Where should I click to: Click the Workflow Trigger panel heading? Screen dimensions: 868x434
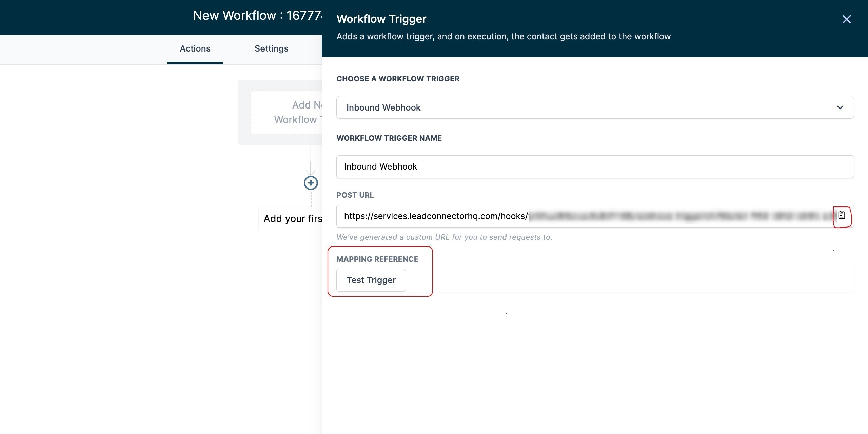pos(381,19)
